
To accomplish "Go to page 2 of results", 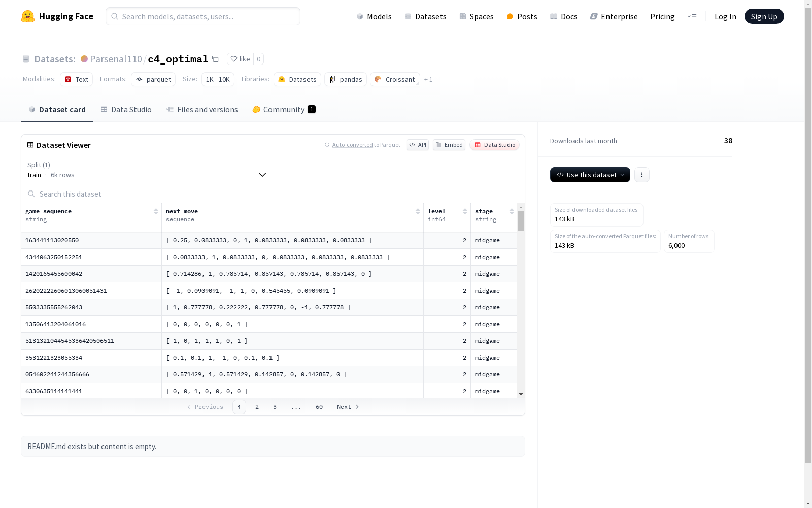I will pos(257,407).
